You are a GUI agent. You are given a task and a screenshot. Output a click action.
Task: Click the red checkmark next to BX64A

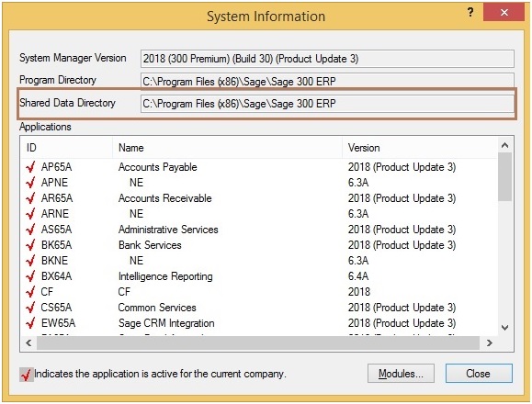30,275
